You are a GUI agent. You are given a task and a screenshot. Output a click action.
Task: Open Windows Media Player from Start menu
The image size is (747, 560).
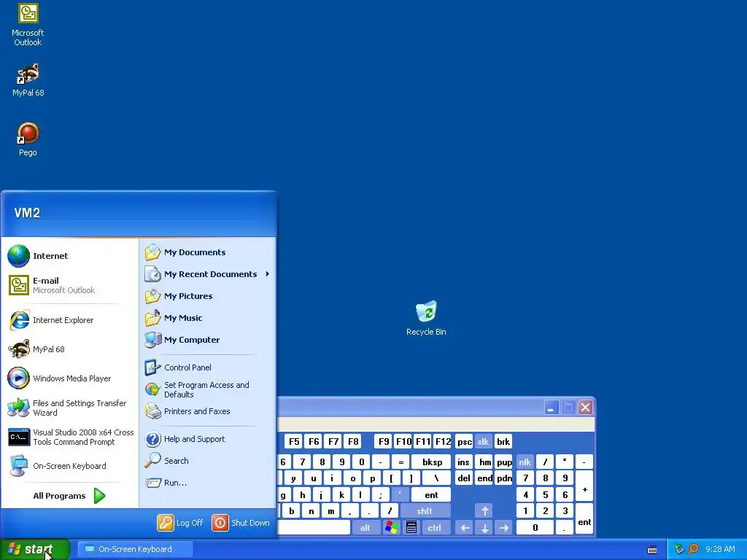click(x=69, y=378)
